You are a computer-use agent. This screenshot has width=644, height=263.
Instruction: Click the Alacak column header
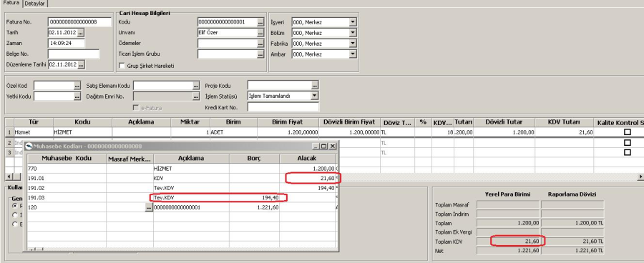[307, 159]
